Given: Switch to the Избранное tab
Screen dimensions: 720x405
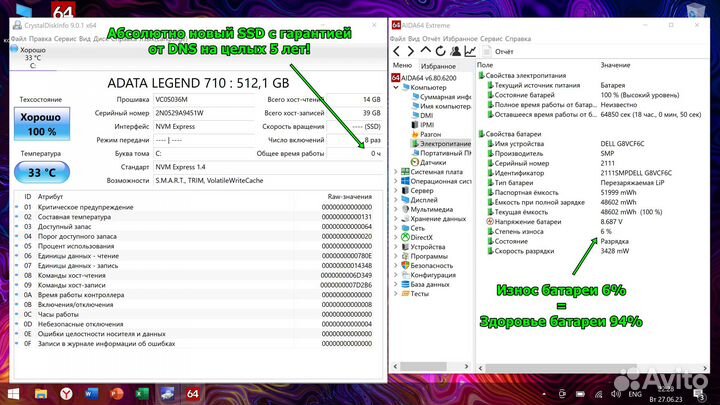Looking at the screenshot, I should pos(438,64).
